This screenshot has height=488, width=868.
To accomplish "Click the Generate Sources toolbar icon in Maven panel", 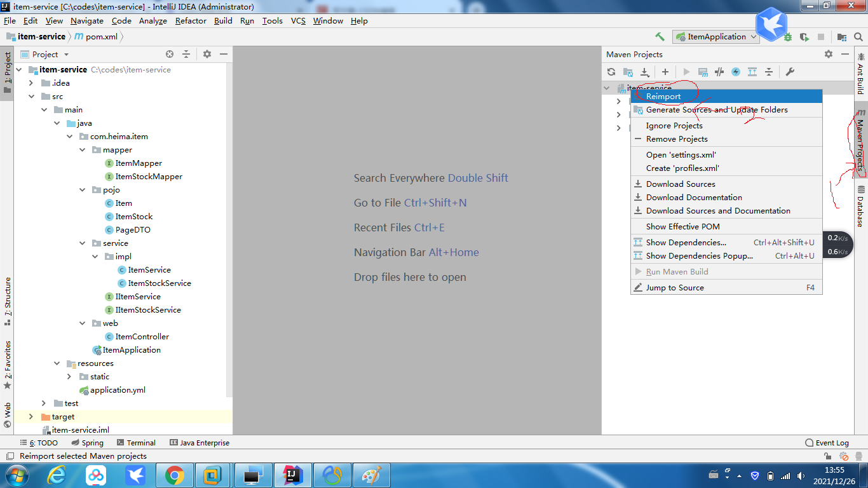I will point(628,72).
